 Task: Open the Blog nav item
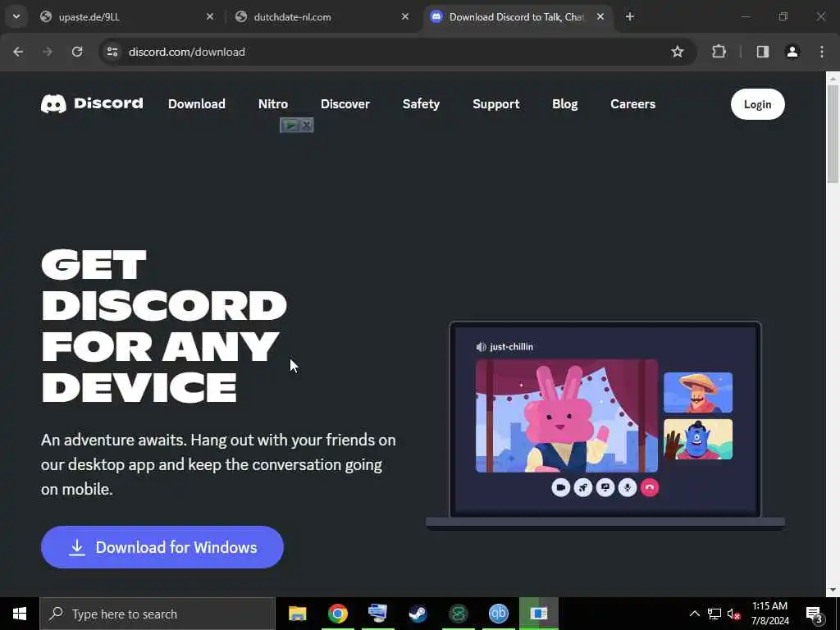(x=564, y=104)
